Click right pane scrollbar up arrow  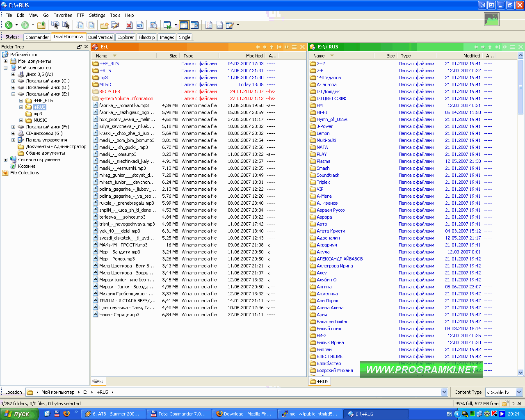(x=521, y=55)
